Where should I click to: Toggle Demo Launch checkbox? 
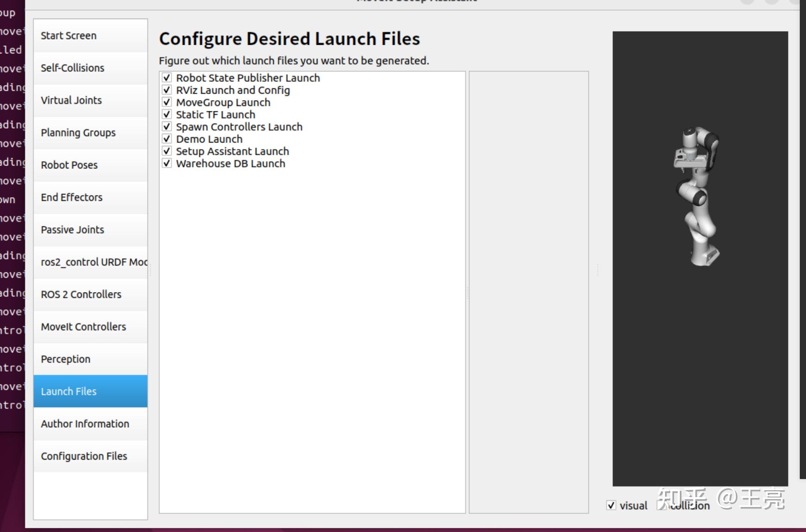(166, 139)
